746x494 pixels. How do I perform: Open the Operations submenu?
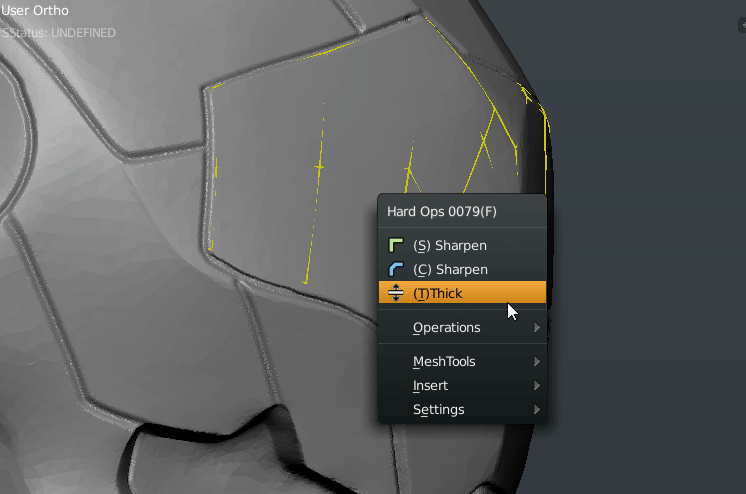446,327
